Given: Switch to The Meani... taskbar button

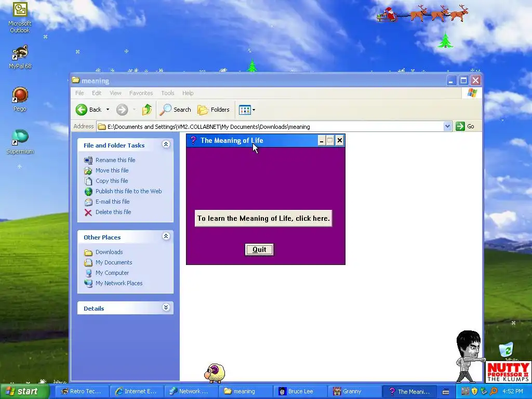Looking at the screenshot, I should (x=409, y=392).
